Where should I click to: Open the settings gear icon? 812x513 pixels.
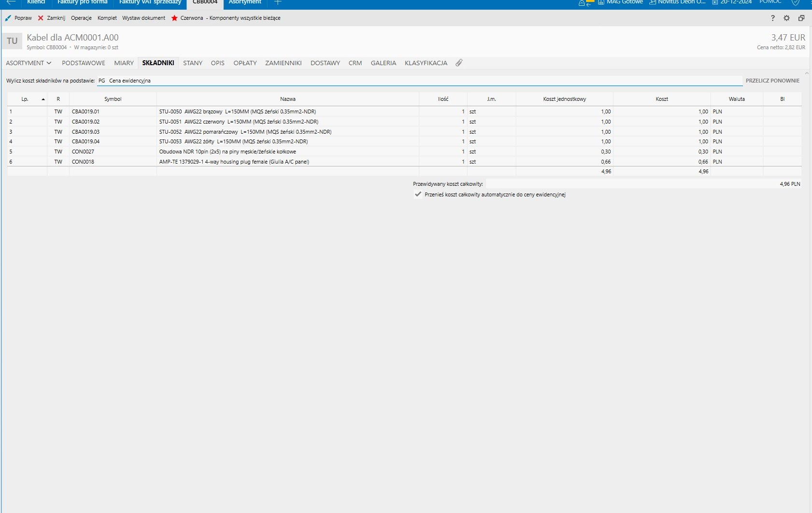click(x=786, y=18)
